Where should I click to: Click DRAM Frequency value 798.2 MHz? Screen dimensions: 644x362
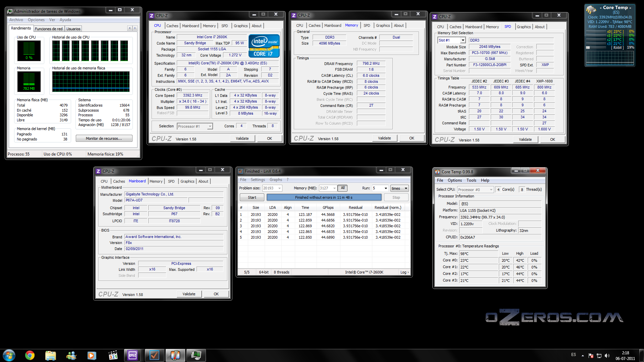(x=371, y=63)
